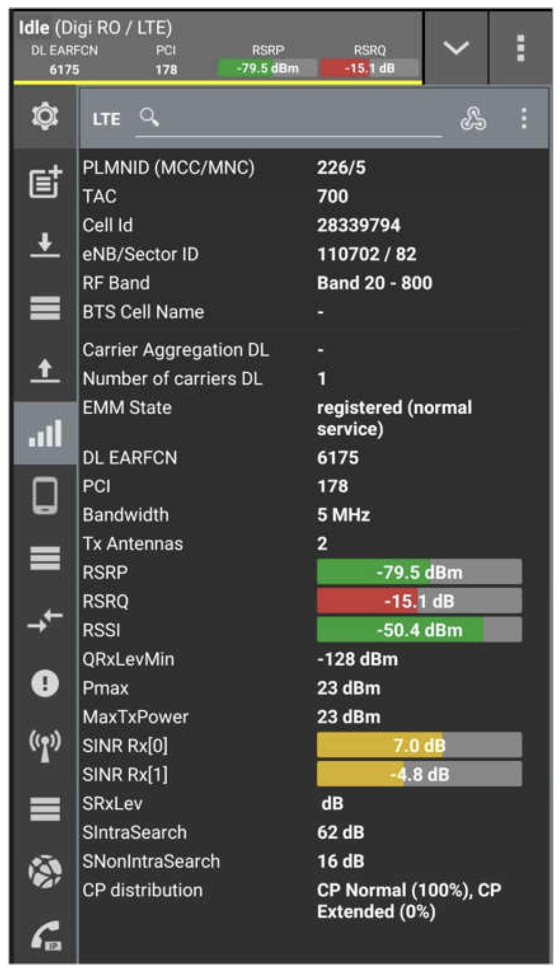The image size is (560, 972).
Task: Select the PLMNID value 226/5
Action: pyautogui.click(x=341, y=168)
